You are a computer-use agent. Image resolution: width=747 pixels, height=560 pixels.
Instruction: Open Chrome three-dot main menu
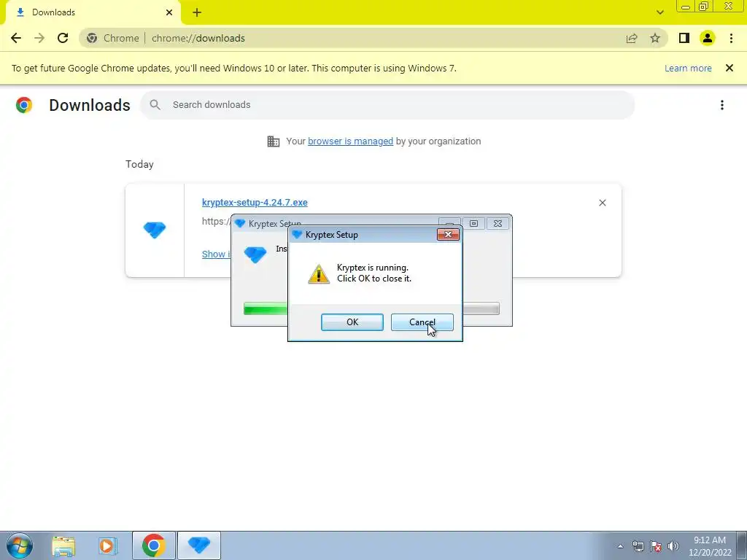coord(731,38)
